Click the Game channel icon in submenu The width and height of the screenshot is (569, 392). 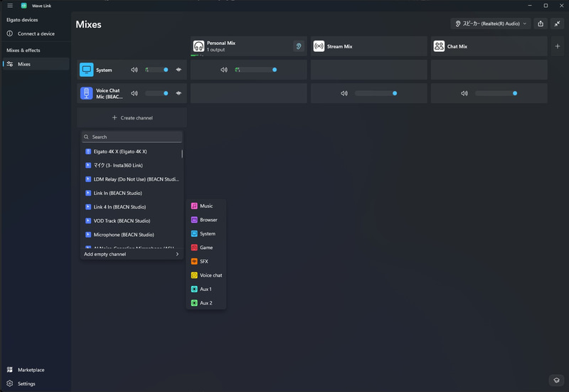tap(194, 248)
